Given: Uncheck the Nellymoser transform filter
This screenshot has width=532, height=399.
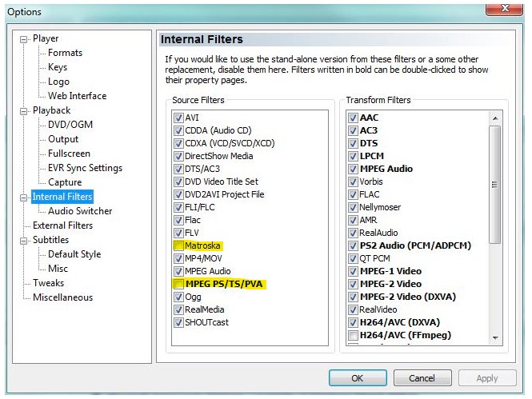Looking at the screenshot, I should pyautogui.click(x=353, y=207).
